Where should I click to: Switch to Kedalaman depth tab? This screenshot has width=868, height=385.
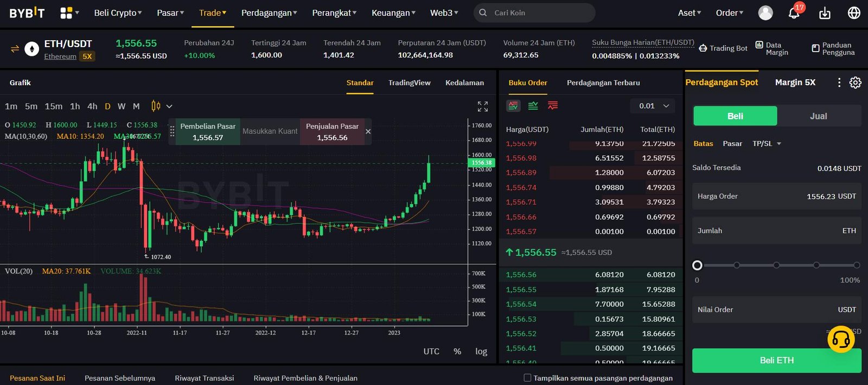click(464, 82)
